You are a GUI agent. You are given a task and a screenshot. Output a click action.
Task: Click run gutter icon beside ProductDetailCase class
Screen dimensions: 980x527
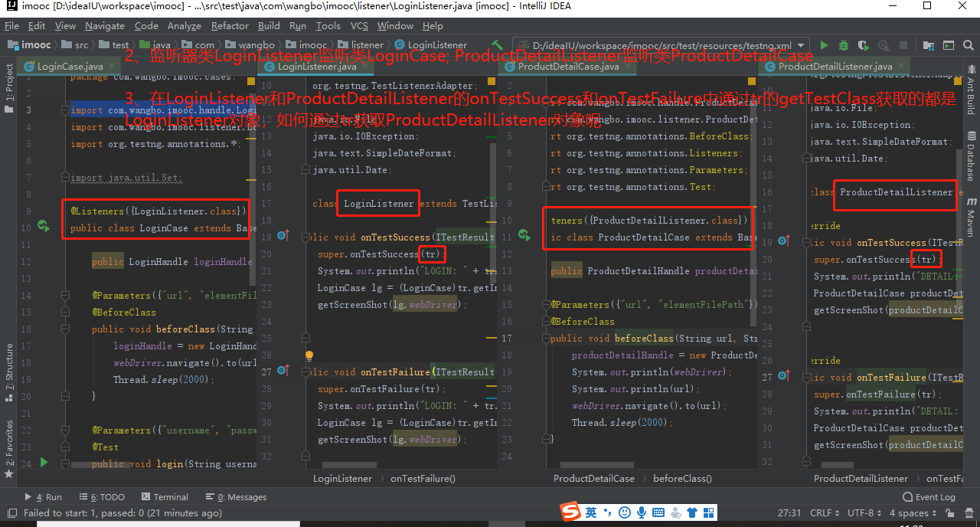pos(524,235)
